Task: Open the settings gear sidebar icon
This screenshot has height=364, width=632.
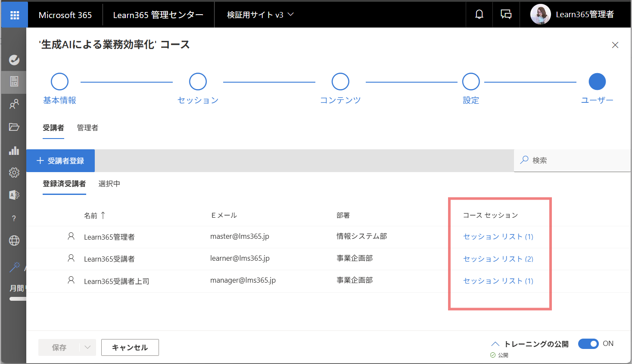Action: coord(14,173)
